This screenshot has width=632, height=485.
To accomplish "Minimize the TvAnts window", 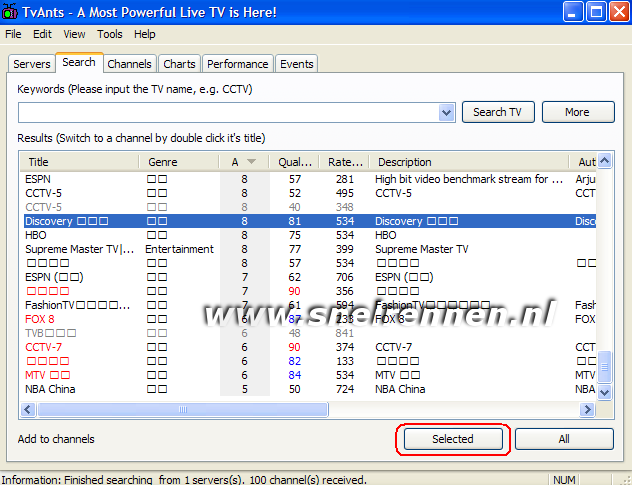I will coord(572,12).
